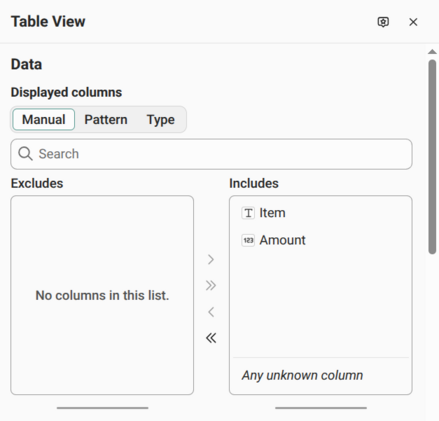Select the Manual column selection mode

coord(44,119)
